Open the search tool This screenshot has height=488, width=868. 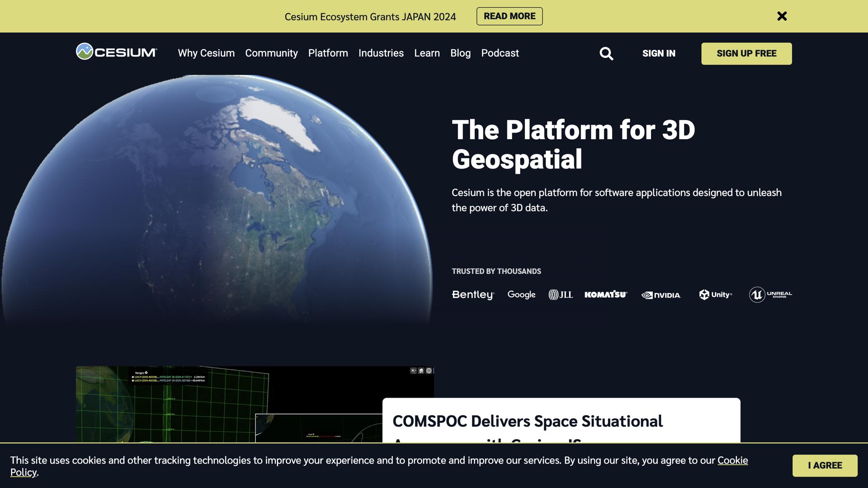coord(606,53)
